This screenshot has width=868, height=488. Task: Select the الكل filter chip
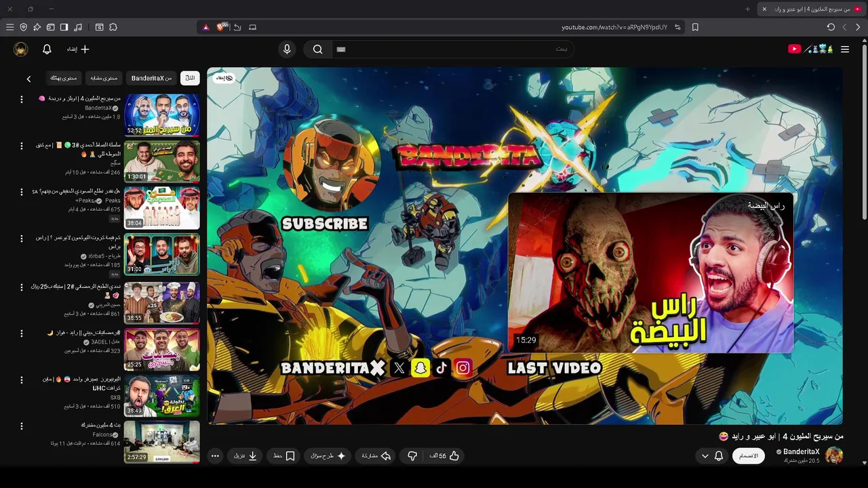pos(190,78)
